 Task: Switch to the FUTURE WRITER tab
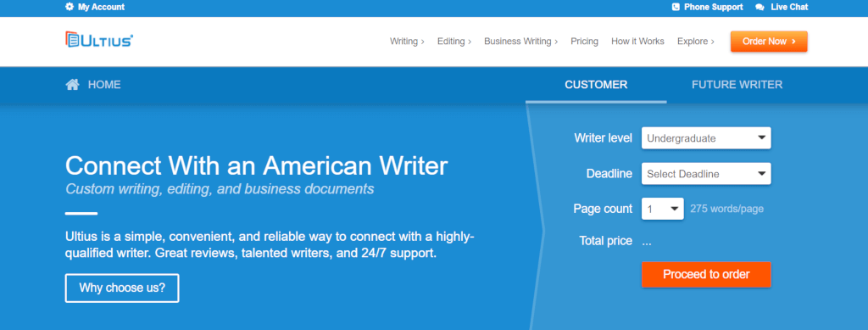click(x=737, y=85)
